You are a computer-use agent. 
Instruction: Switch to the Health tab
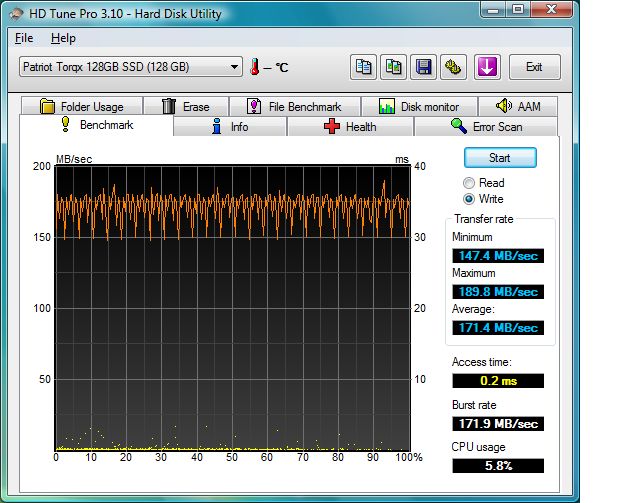coord(350,127)
